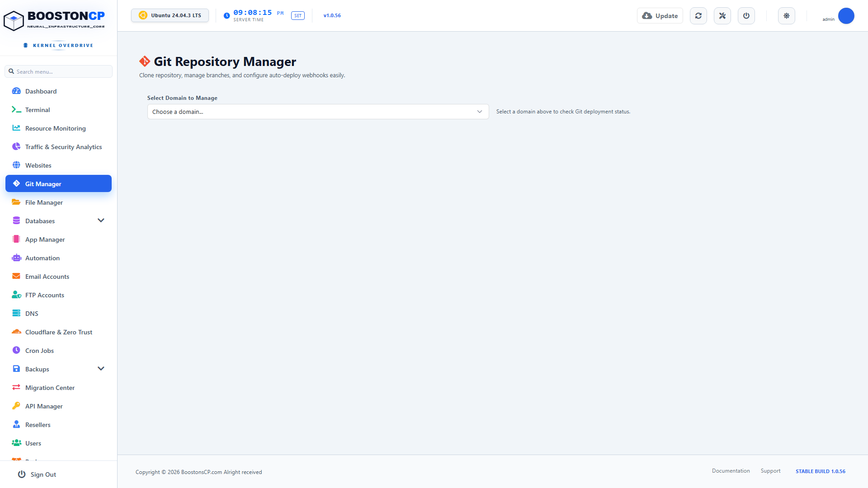Image resolution: width=868 pixels, height=488 pixels.
Task: Click the Cloudflare & Zero Trust cloud icon
Action: [16, 332]
